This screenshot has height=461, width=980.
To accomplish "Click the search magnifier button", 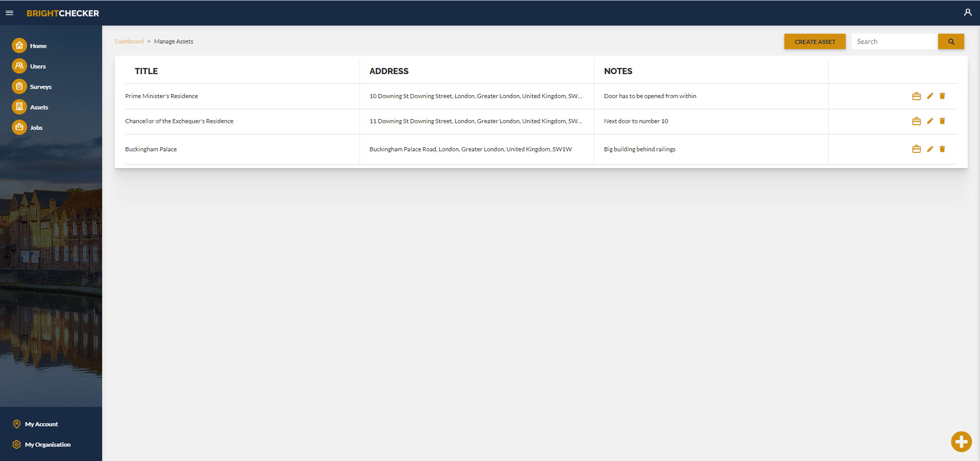I will (951, 41).
